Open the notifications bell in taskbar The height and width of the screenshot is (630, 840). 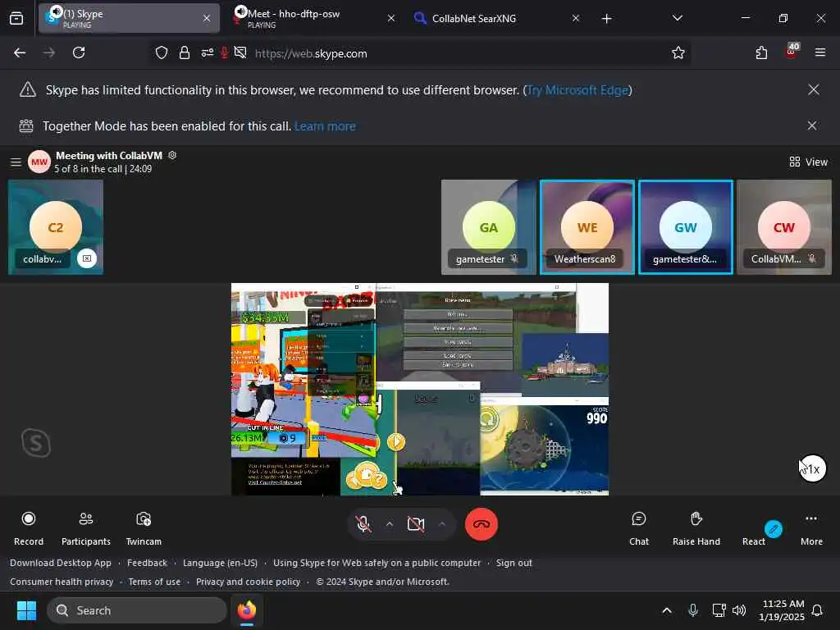coord(818,610)
